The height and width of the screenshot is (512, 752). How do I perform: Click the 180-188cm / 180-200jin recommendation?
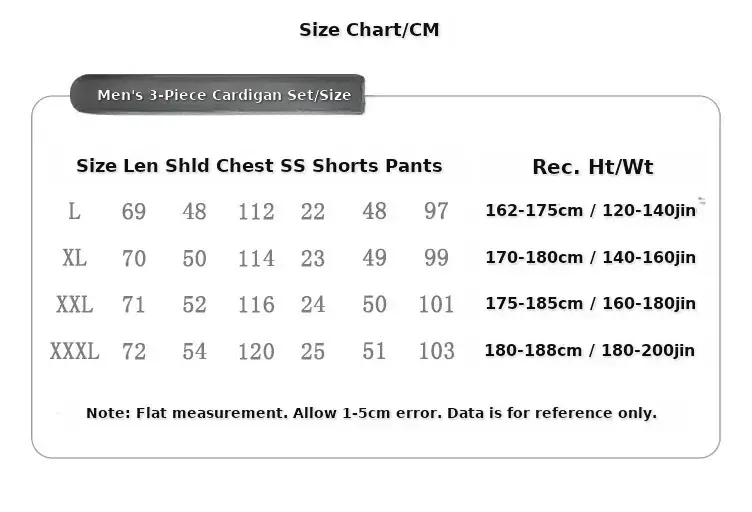click(x=589, y=350)
